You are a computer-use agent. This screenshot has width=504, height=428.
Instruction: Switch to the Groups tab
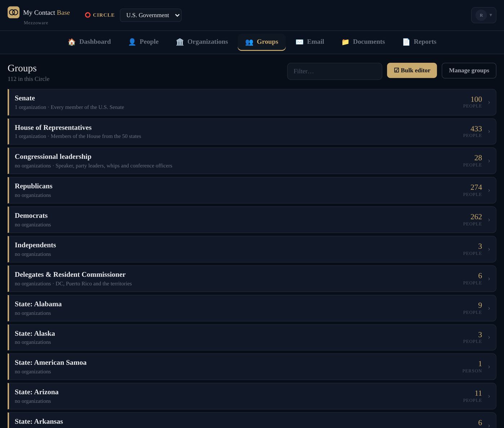coord(262,42)
